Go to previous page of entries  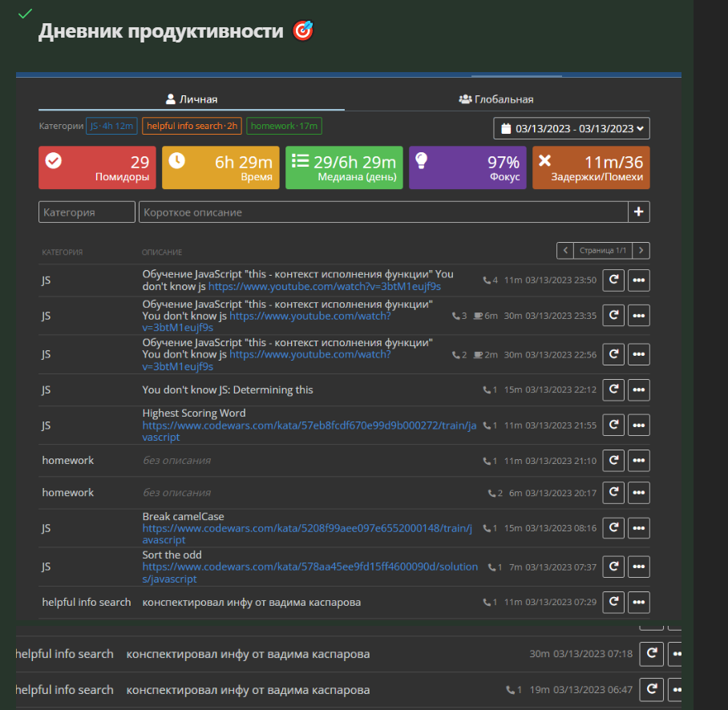click(564, 251)
